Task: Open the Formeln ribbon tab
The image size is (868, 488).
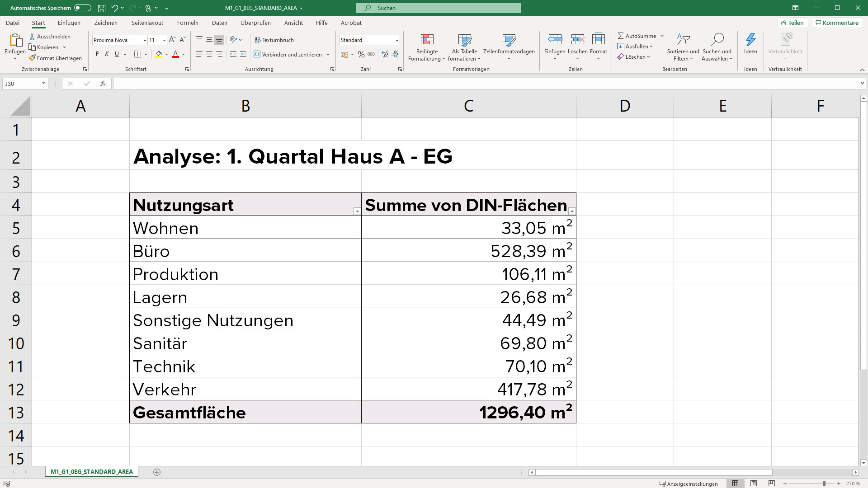Action: [x=188, y=23]
